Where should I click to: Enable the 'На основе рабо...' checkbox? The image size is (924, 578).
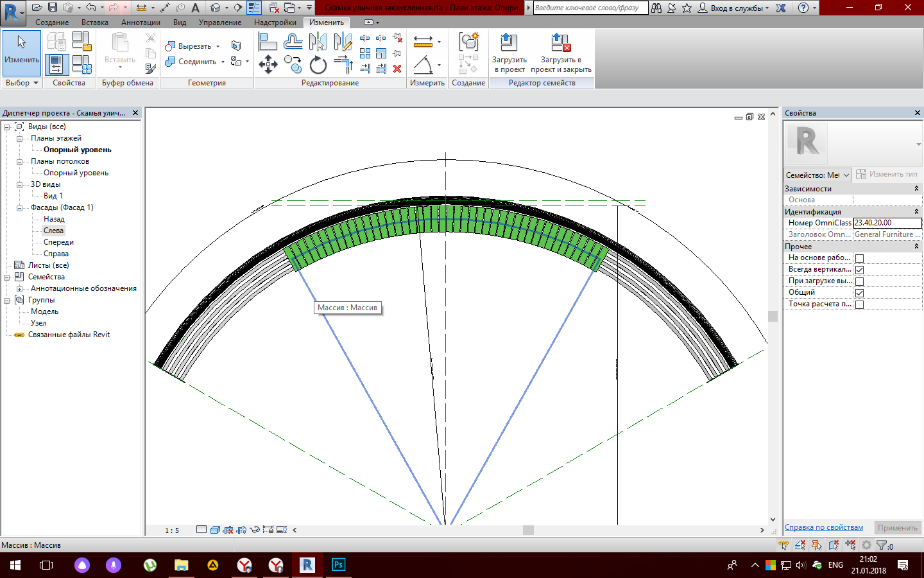coord(859,258)
